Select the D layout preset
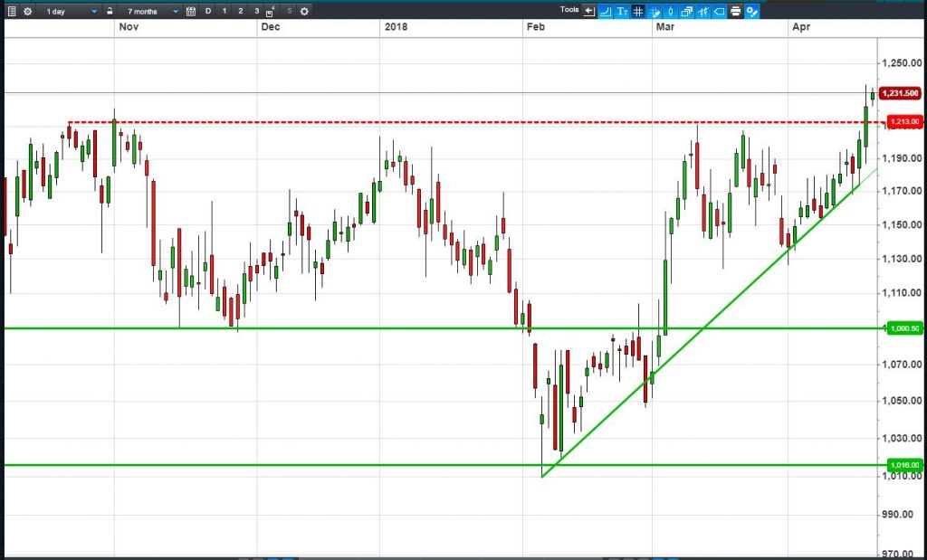 pyautogui.click(x=208, y=11)
